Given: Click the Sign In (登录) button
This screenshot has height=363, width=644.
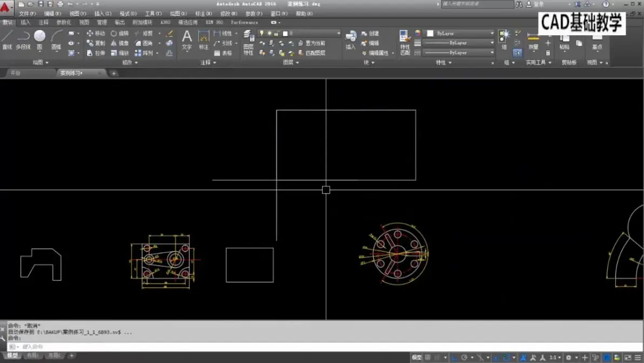Looking at the screenshot, I should pyautogui.click(x=535, y=4).
